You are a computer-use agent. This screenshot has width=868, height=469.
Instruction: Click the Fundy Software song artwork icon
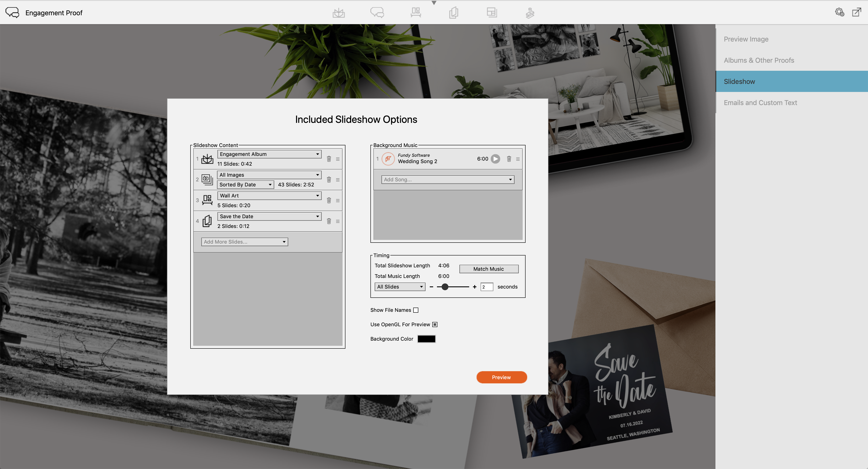click(x=388, y=159)
